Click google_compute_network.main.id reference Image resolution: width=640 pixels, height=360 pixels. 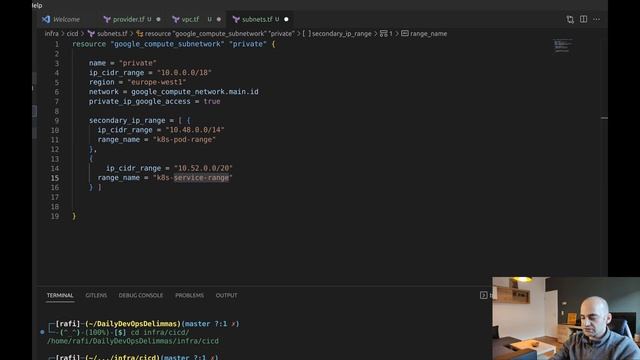pyautogui.click(x=195, y=92)
